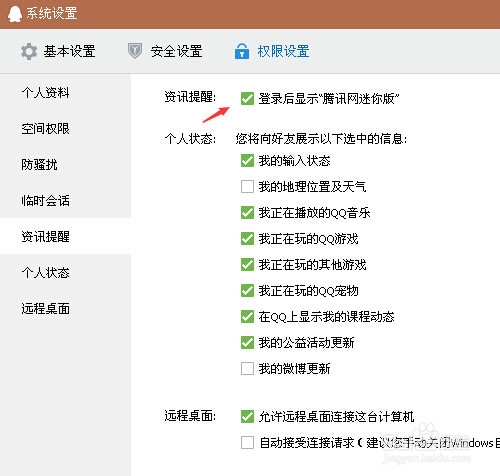The width and height of the screenshot is (500, 476).
Task: Uncheck 我正在播放的QQ音乐
Action: 247,213
